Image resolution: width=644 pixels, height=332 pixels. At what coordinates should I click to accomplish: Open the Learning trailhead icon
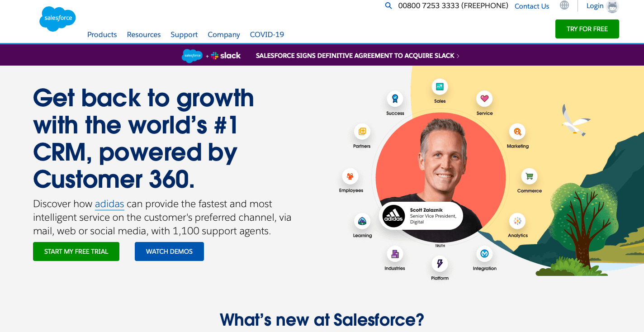(x=362, y=221)
